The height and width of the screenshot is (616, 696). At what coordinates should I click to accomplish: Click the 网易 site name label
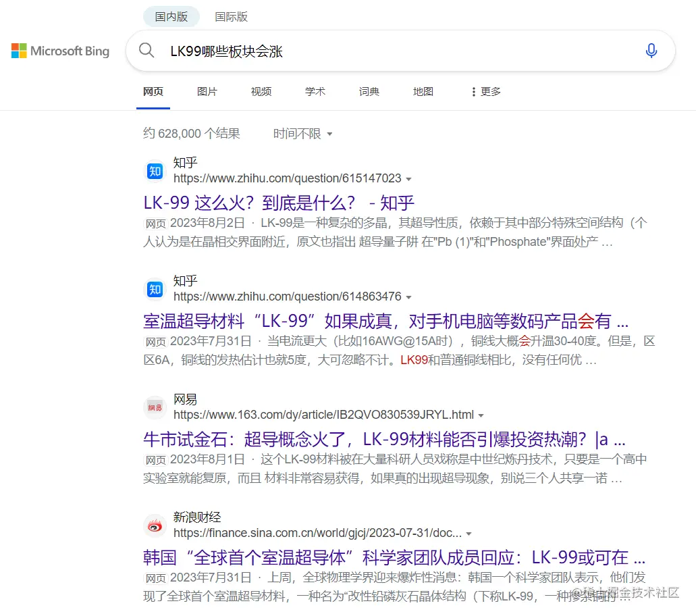coord(185,399)
